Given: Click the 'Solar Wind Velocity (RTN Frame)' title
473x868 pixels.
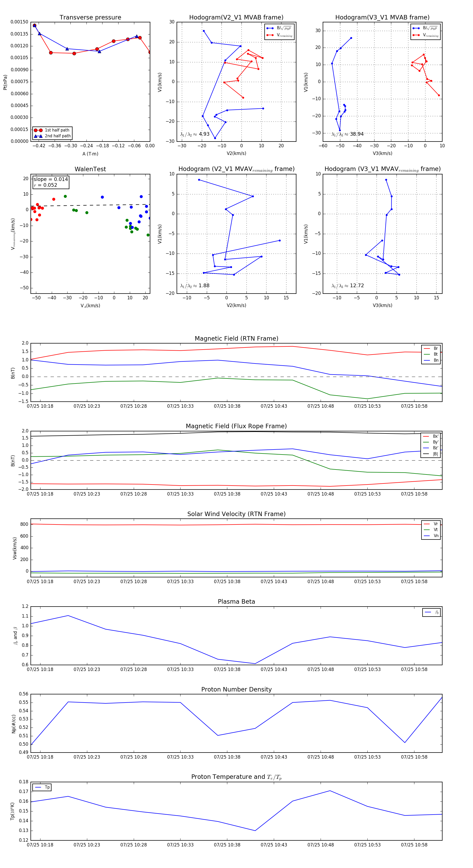Looking at the screenshot, I should (236, 514).
